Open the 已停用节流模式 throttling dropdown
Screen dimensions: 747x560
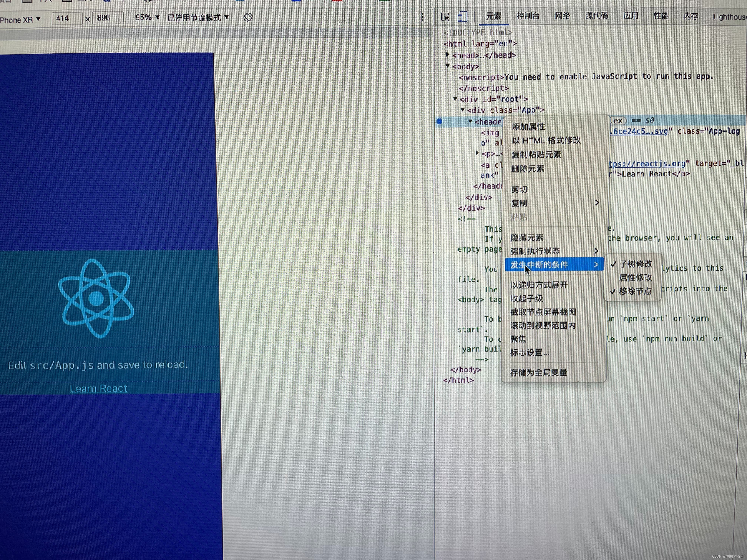[198, 18]
